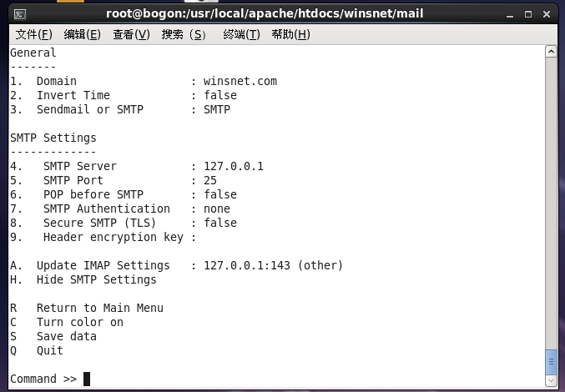Open the 终端(T) menu
Viewport: 565px width, 392px height.
pyautogui.click(x=241, y=34)
